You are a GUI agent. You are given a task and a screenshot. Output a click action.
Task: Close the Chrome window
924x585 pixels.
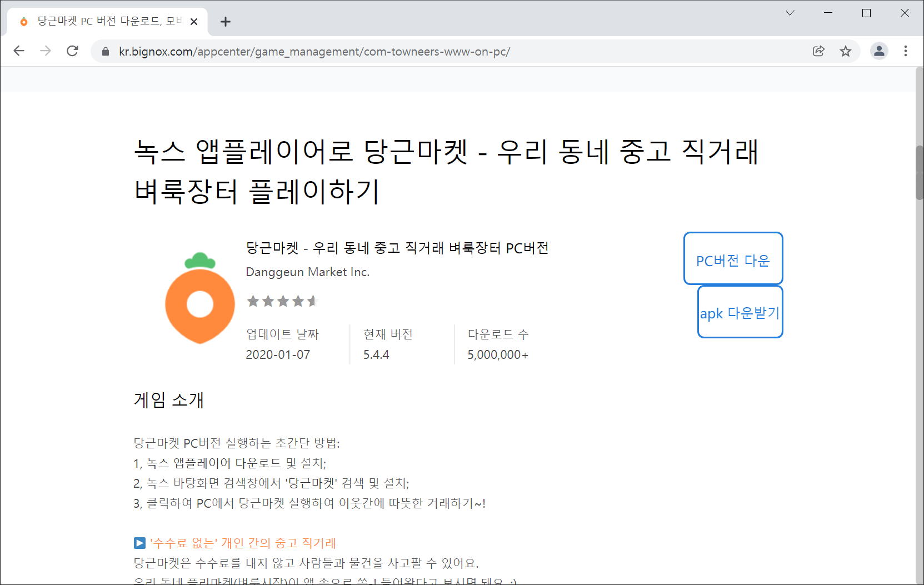905,13
